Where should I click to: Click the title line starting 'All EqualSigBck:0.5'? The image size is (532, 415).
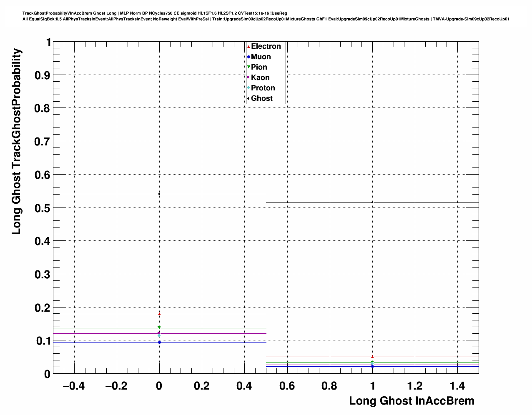pos(266,19)
